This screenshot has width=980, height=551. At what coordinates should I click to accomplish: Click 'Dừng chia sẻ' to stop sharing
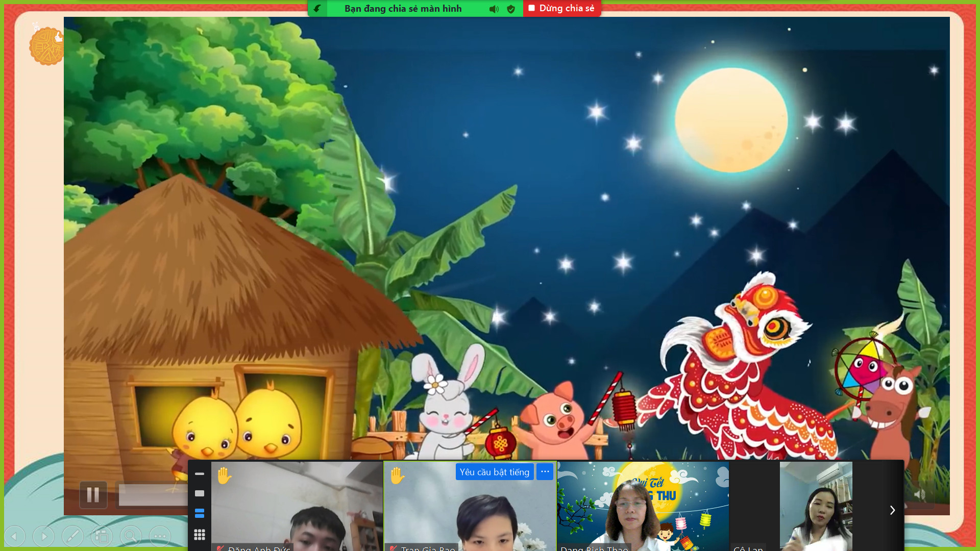pos(561,8)
